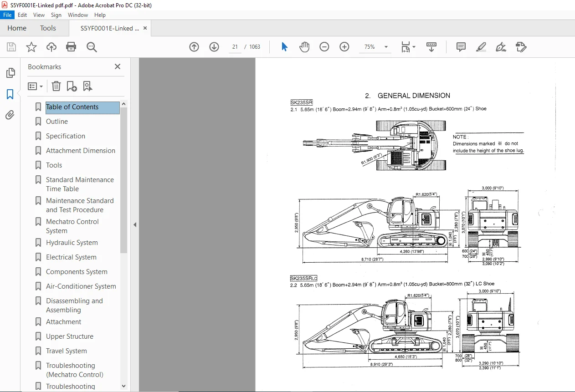Zoom out with the minus icon
The width and height of the screenshot is (575, 392).
[324, 47]
